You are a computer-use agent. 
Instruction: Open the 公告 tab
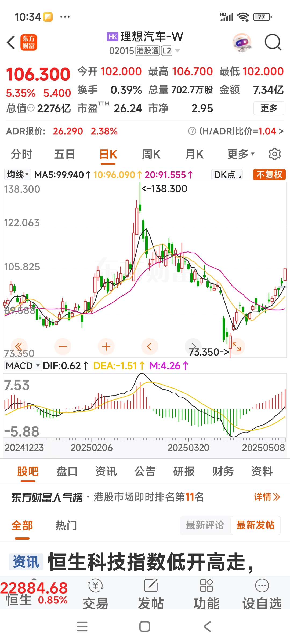(145, 471)
